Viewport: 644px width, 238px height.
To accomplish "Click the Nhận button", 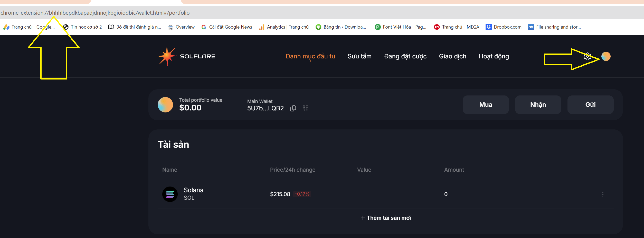I will coord(538,105).
